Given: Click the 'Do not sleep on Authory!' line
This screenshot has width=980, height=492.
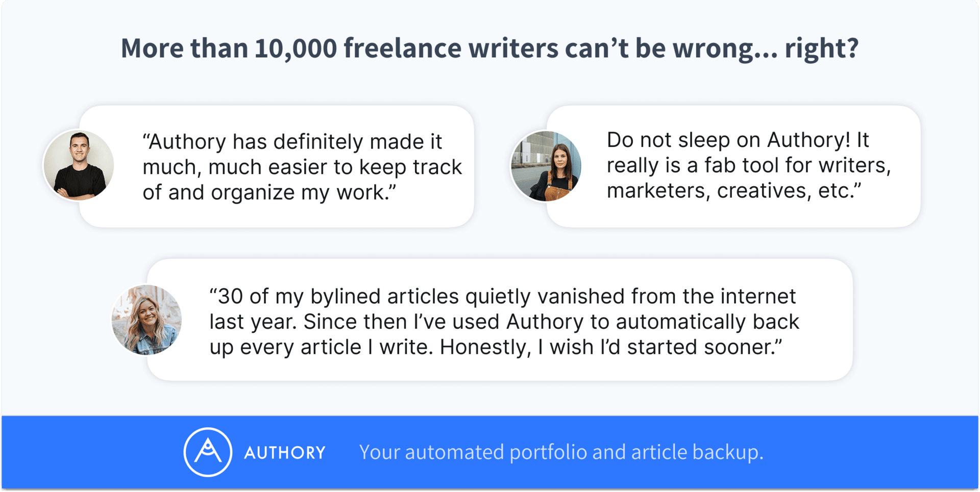Looking at the screenshot, I should pos(738,140).
